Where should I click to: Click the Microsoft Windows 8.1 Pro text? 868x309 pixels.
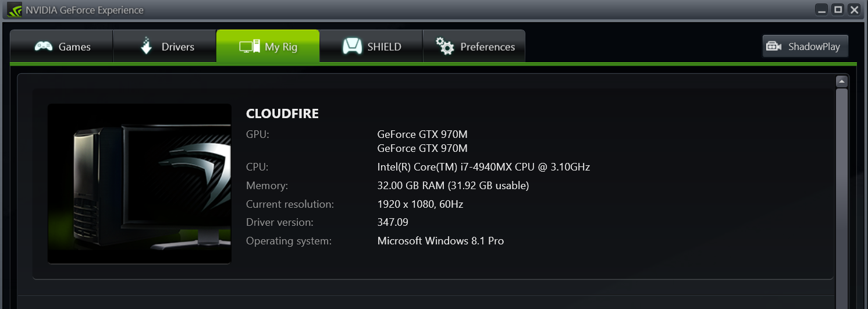(x=440, y=241)
